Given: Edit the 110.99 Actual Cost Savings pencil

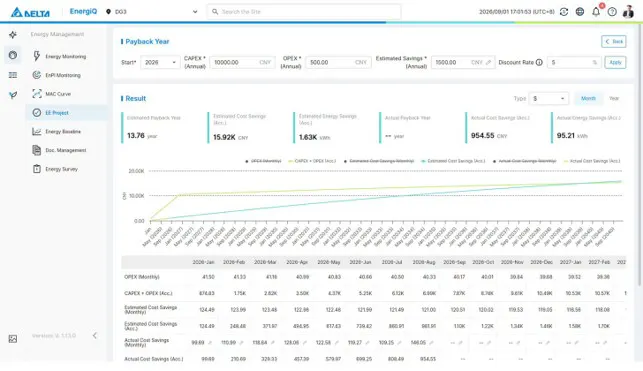Looking at the screenshot, I should (241, 343).
